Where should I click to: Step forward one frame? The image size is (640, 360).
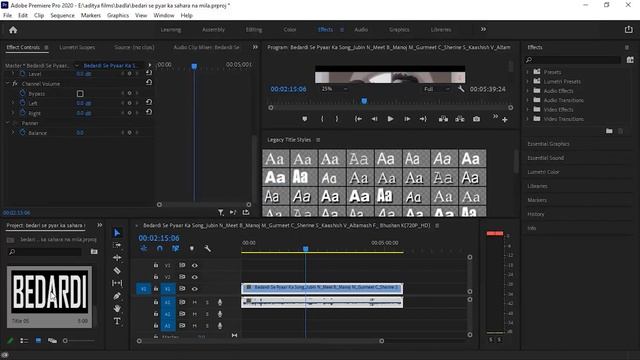click(407, 119)
